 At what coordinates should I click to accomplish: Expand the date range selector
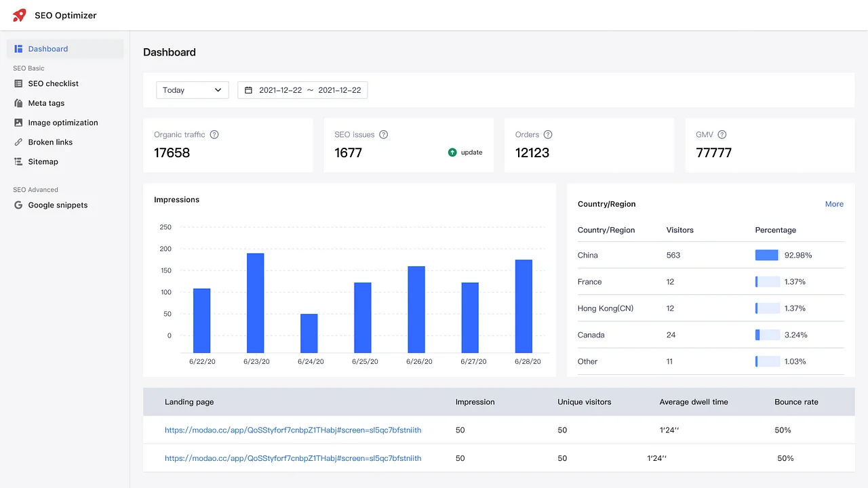(302, 89)
